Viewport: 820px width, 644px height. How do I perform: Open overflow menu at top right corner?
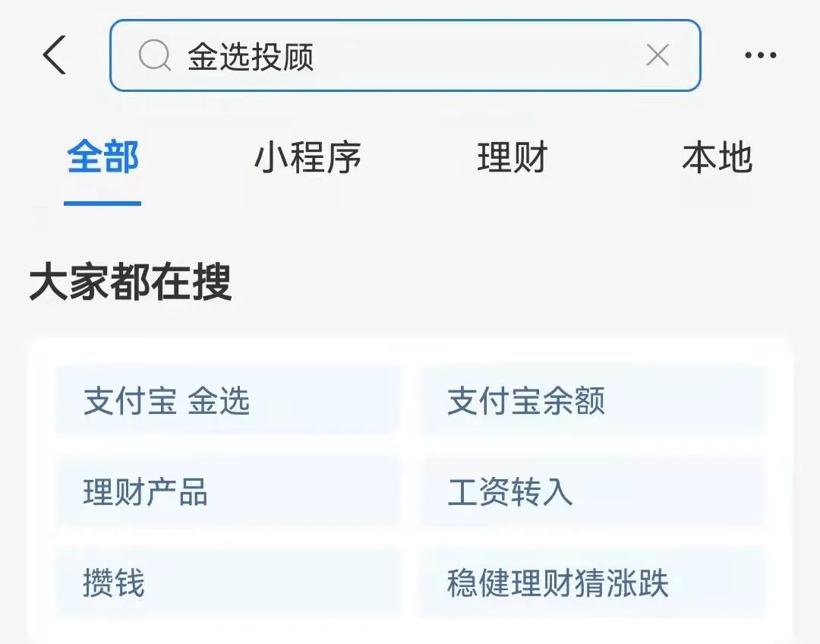click(759, 55)
